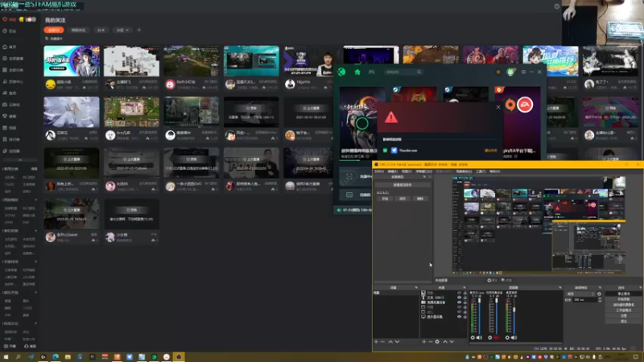Move selected OBS scene down

[x=397, y=341]
